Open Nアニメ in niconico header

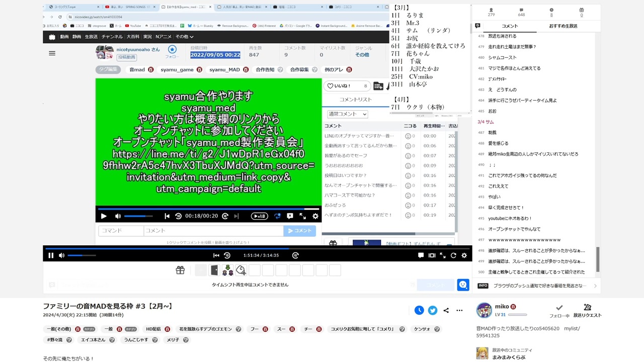164,37
